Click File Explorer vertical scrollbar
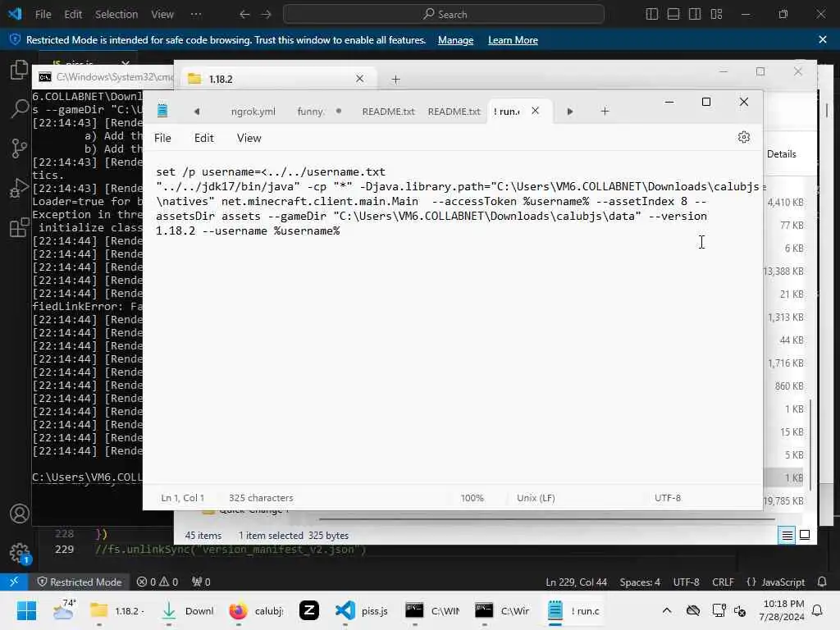840x630 pixels. point(810,445)
